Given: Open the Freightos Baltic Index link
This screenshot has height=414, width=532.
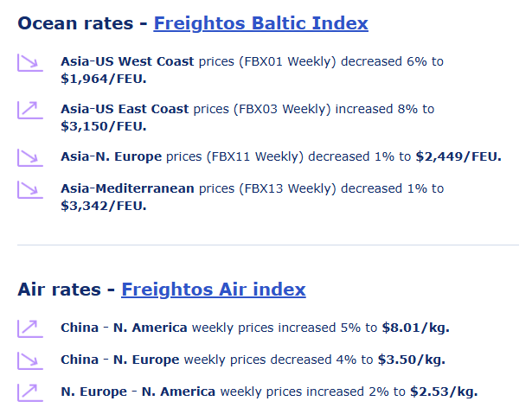Looking at the screenshot, I should click(260, 23).
